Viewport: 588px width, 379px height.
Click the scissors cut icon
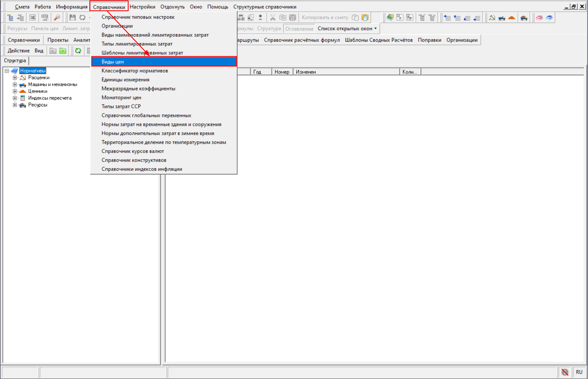click(273, 18)
